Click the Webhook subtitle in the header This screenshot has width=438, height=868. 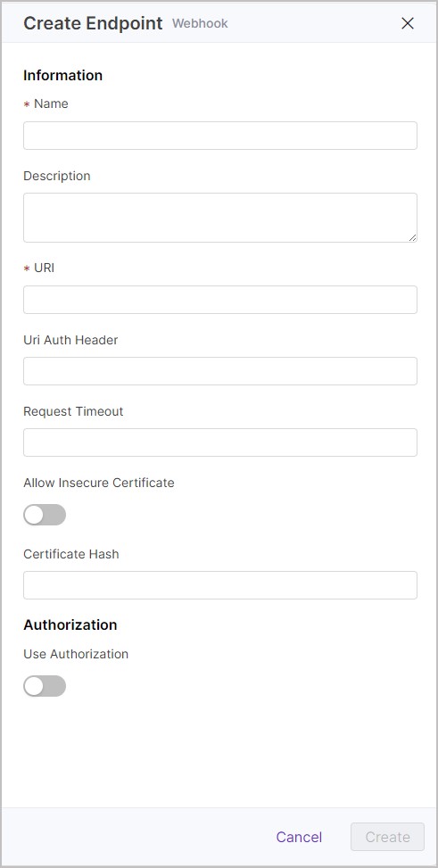(200, 24)
